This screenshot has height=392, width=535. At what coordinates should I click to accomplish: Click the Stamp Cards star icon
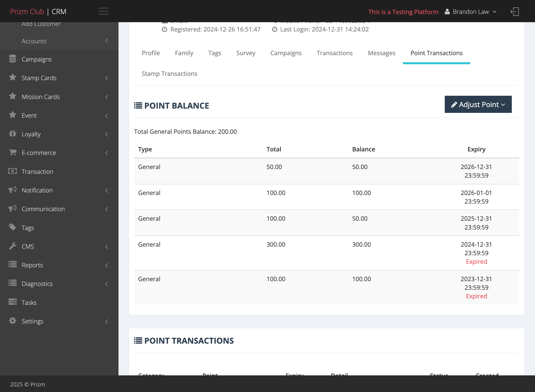[x=13, y=77]
